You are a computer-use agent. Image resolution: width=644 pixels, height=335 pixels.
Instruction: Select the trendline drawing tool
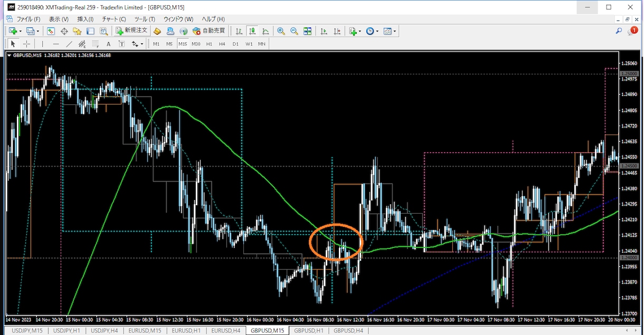point(69,44)
